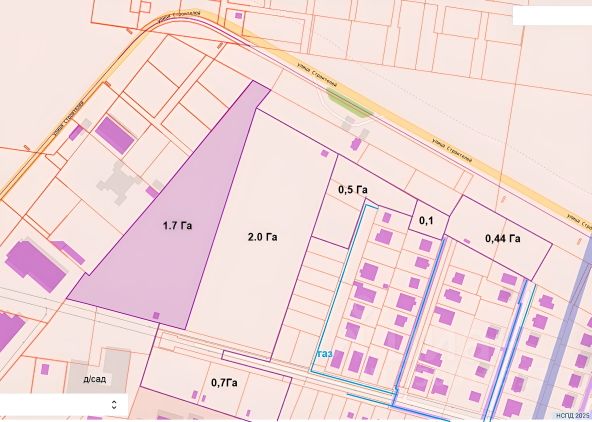
Task: Select the tiny purple building inside 1.7 Га parcel
Action: click(156, 316)
